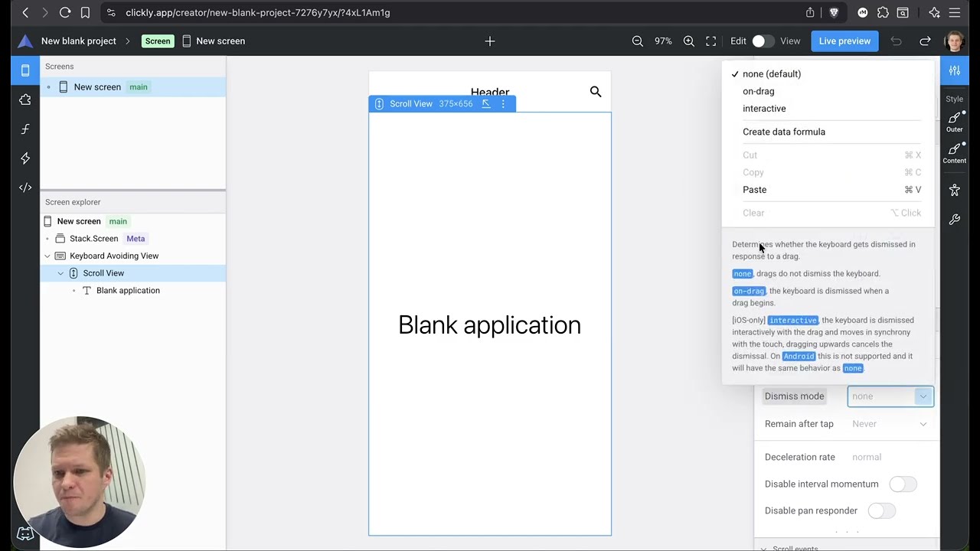Open the wrench settings tab
The image size is (980, 551).
[x=955, y=220]
